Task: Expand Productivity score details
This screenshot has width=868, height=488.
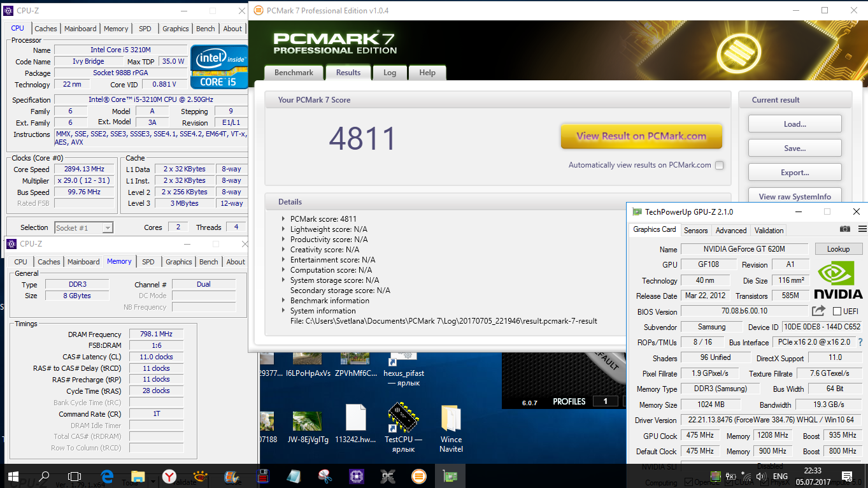Action: click(283, 239)
